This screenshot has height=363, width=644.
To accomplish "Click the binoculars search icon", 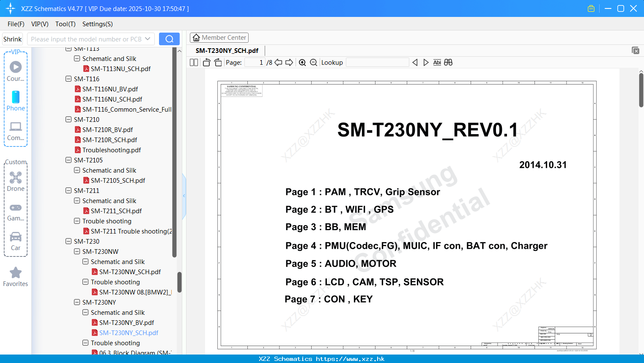I will click(448, 63).
